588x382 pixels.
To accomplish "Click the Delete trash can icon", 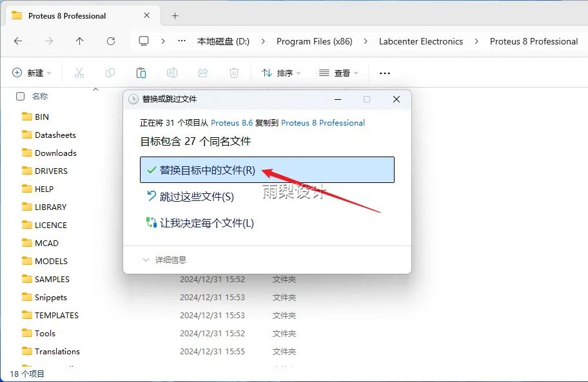I will (234, 73).
